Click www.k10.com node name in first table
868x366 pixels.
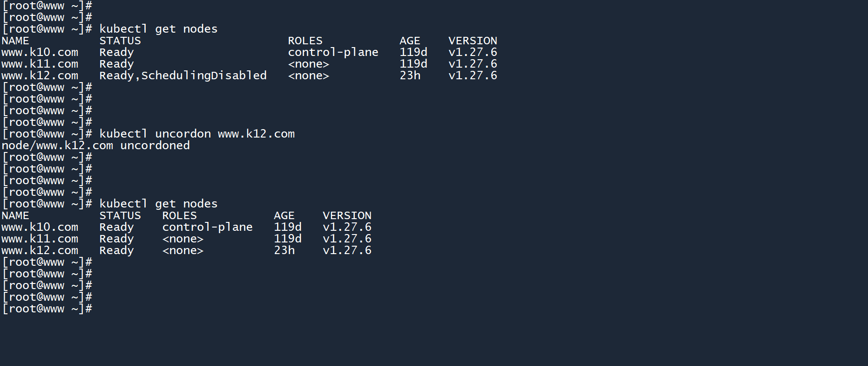(x=40, y=52)
